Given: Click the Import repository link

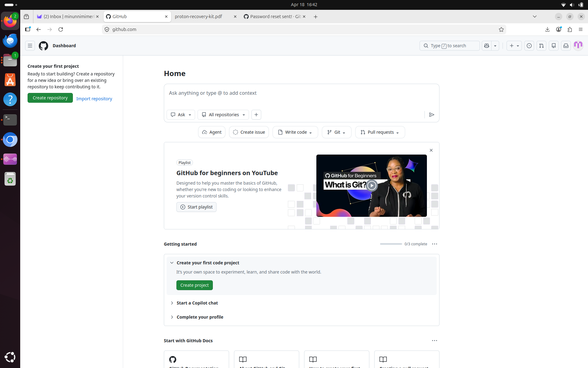Looking at the screenshot, I should coord(94,98).
